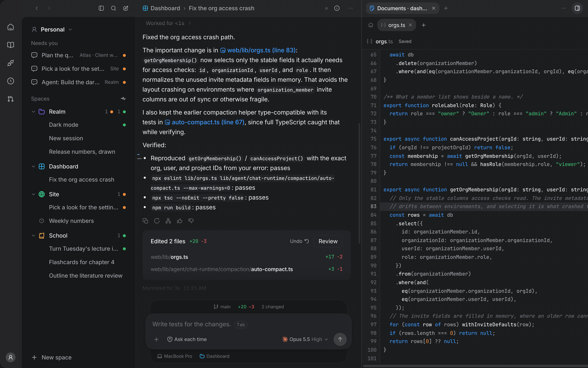The height and width of the screenshot is (368, 588).
Task: Undo the edited files
Action: (299, 241)
